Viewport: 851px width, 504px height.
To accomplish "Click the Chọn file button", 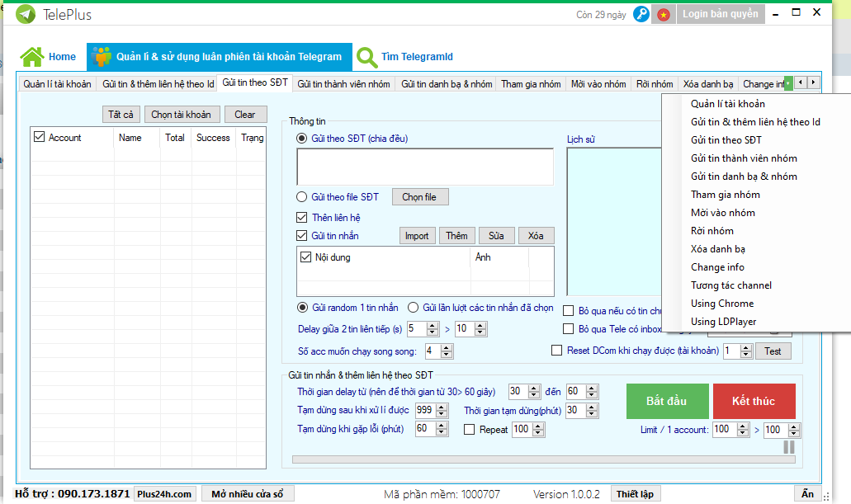I will click(x=420, y=197).
